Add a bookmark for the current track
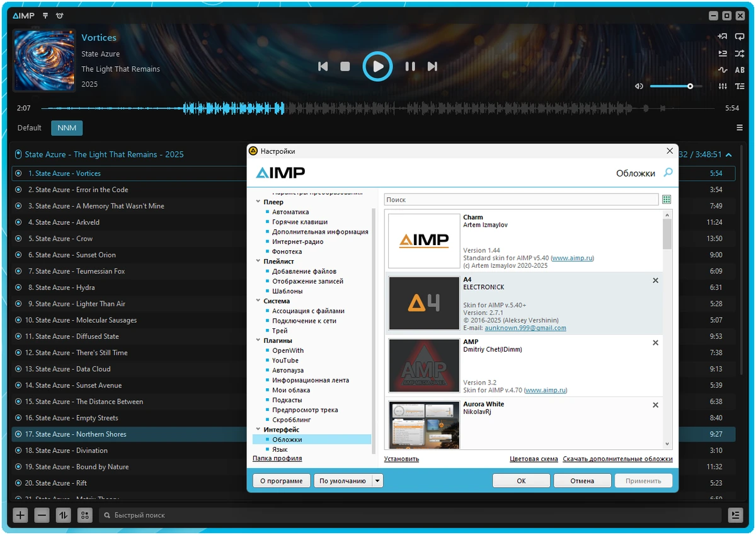 click(723, 37)
